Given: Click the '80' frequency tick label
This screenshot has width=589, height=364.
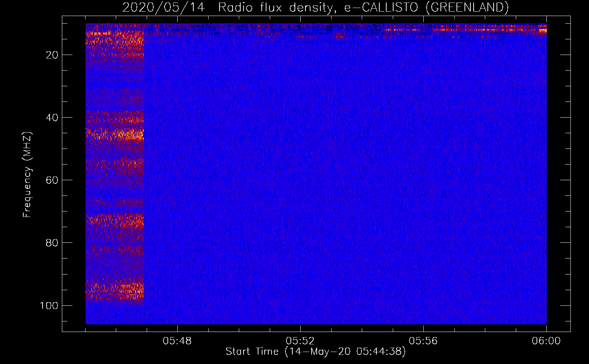Looking at the screenshot, I should [x=52, y=243].
